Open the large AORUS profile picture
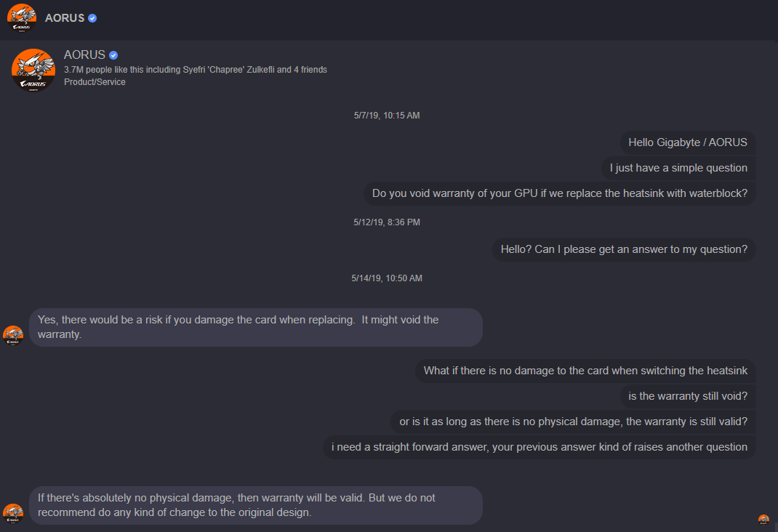The height and width of the screenshot is (532, 778). tap(33, 70)
